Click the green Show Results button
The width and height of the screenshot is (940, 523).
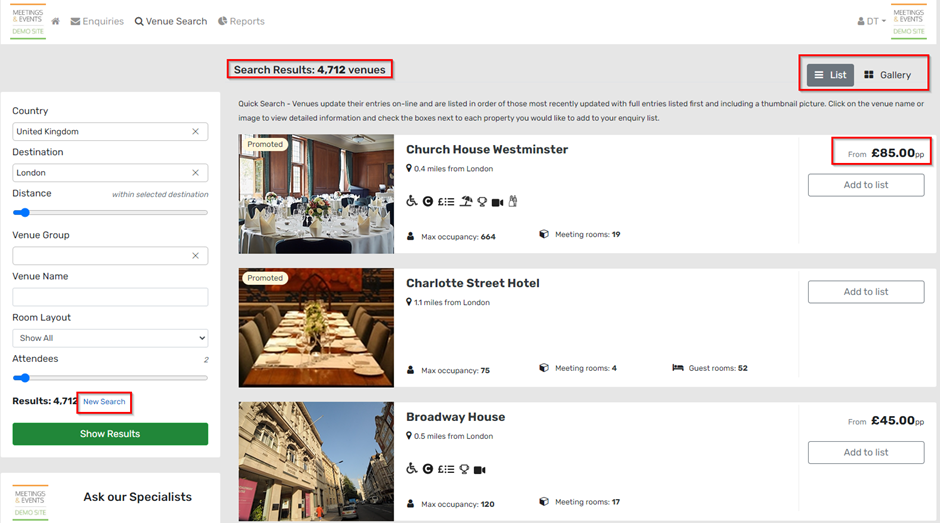tap(110, 434)
